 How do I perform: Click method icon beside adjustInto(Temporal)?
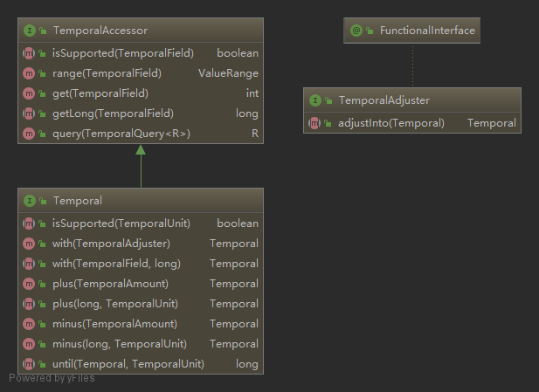point(314,123)
